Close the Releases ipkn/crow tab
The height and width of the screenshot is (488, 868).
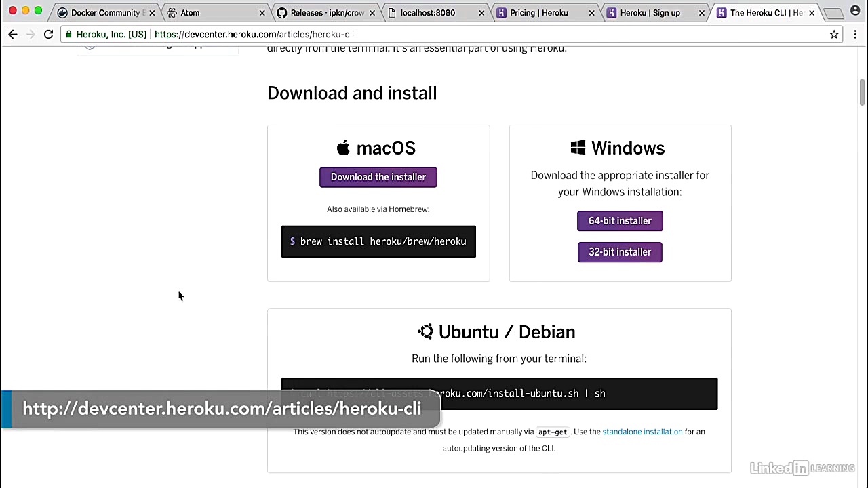372,13
